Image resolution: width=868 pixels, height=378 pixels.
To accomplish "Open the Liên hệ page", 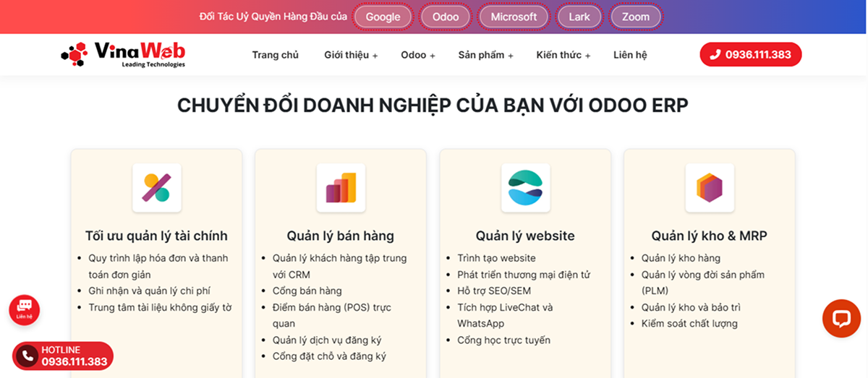I will click(630, 55).
